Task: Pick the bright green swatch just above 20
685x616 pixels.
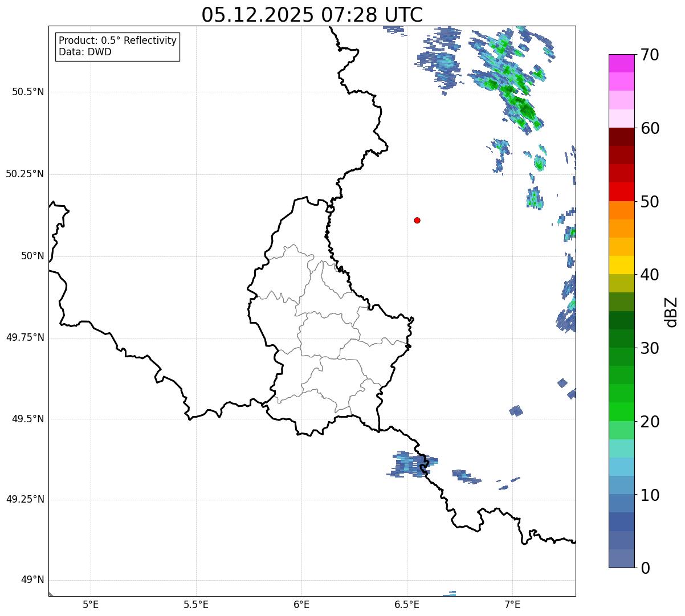Action: pyautogui.click(x=621, y=411)
